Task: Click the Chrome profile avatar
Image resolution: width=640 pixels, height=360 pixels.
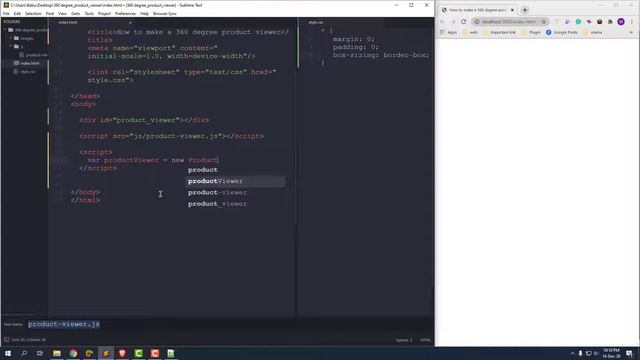Action: (621, 22)
